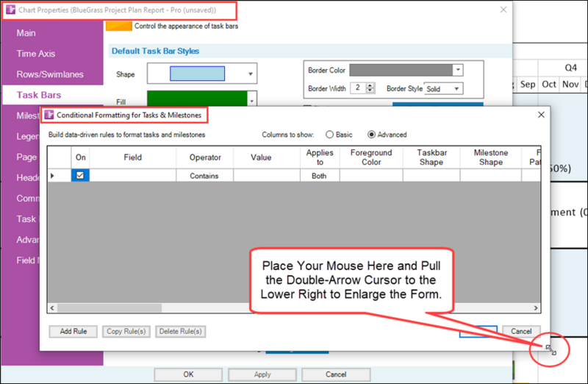Close the Conditional Formatting dialog with X
Screen dimensions: 588x384
[x=541, y=115]
